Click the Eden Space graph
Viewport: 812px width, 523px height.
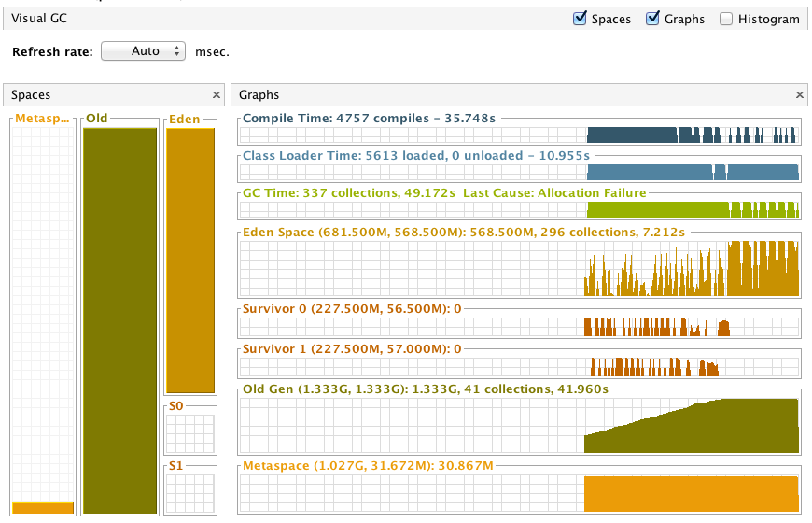[519, 271]
